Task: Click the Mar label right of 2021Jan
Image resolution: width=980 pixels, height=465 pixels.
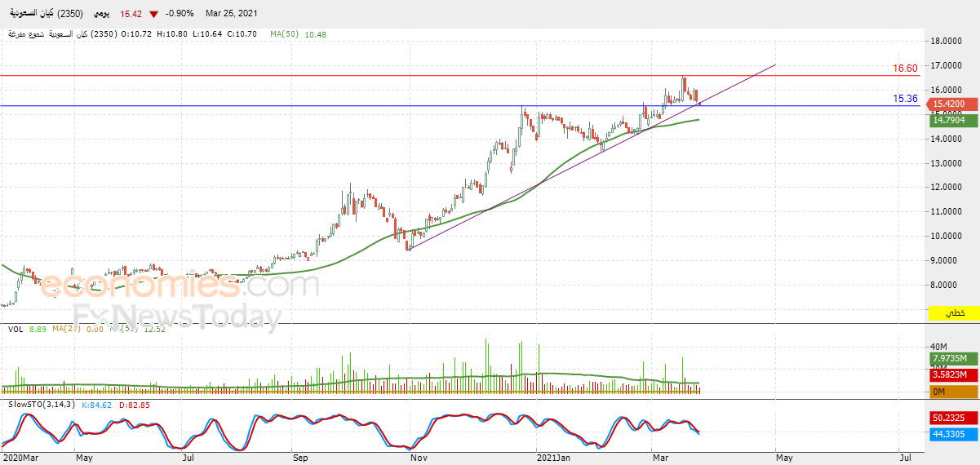Action: (660, 458)
